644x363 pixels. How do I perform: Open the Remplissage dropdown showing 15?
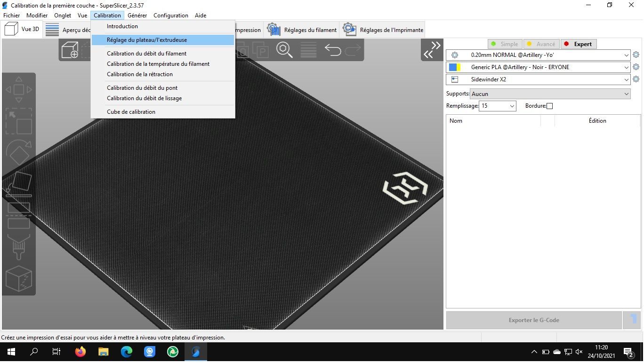pos(497,106)
